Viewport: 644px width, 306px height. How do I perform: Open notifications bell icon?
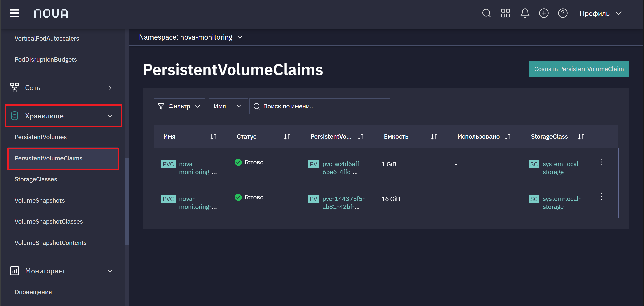525,13
